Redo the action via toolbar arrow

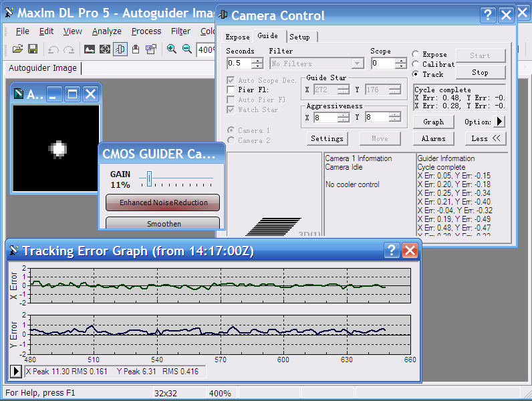pos(69,49)
